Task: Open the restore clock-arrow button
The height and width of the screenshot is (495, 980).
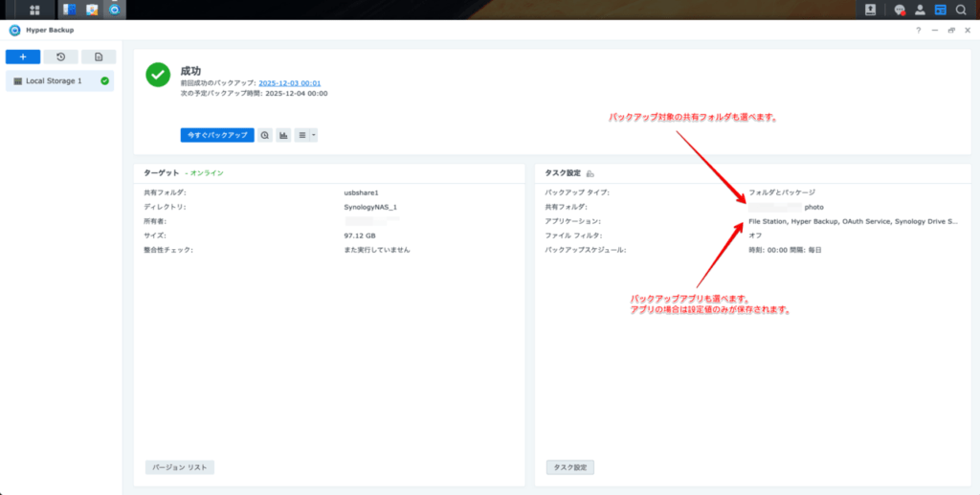Action: [x=60, y=56]
